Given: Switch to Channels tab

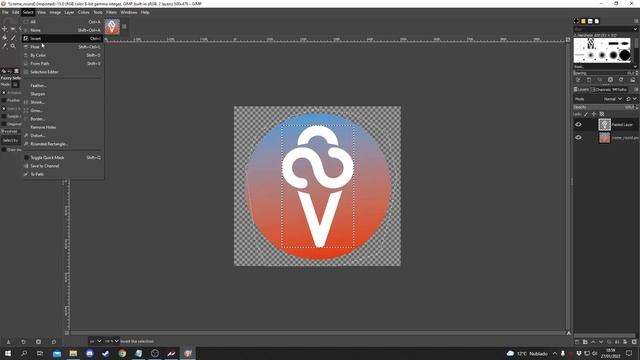Looking at the screenshot, I should [x=601, y=89].
